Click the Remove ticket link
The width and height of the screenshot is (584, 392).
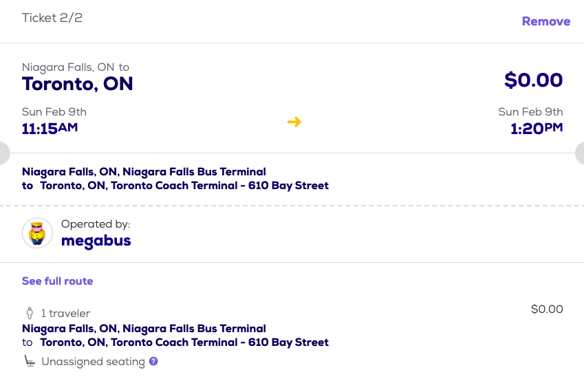(545, 21)
